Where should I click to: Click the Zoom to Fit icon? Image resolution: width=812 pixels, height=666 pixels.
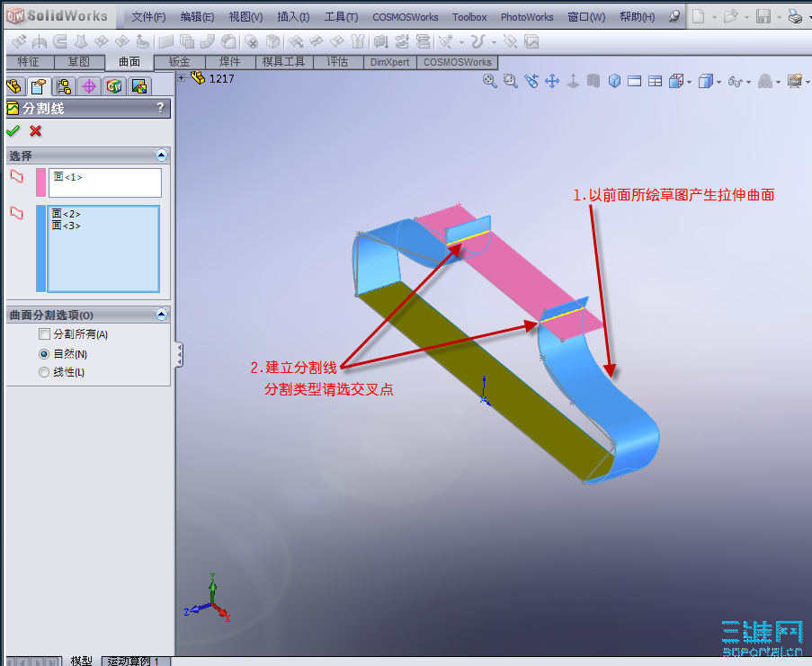489,81
